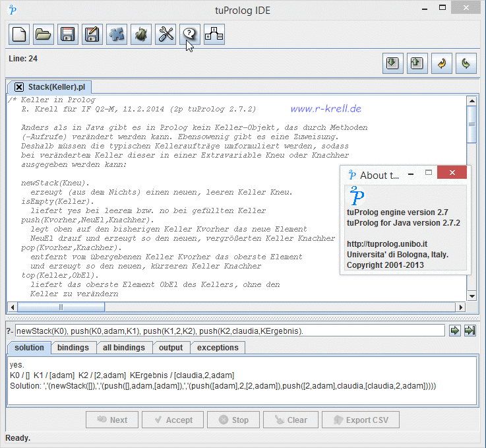Open configuration tools wrench icon
This screenshot has height=448, width=486.
(165, 34)
